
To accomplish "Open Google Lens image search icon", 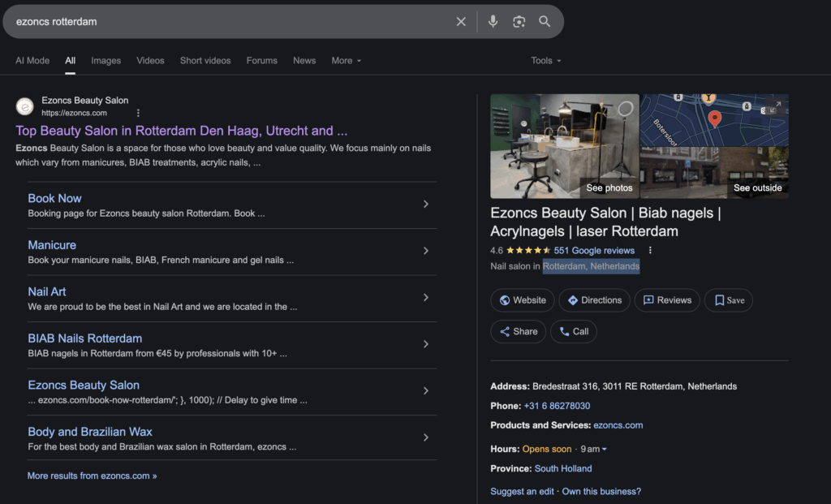I will [519, 22].
